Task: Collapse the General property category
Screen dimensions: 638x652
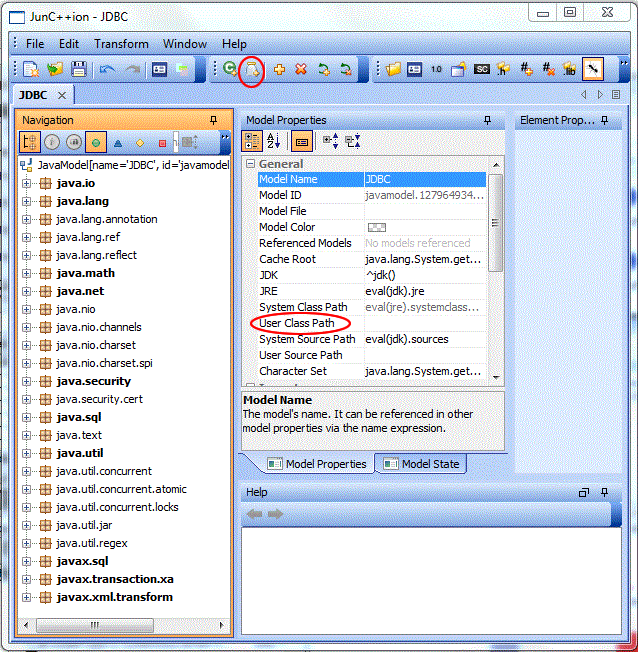Action: [250, 163]
